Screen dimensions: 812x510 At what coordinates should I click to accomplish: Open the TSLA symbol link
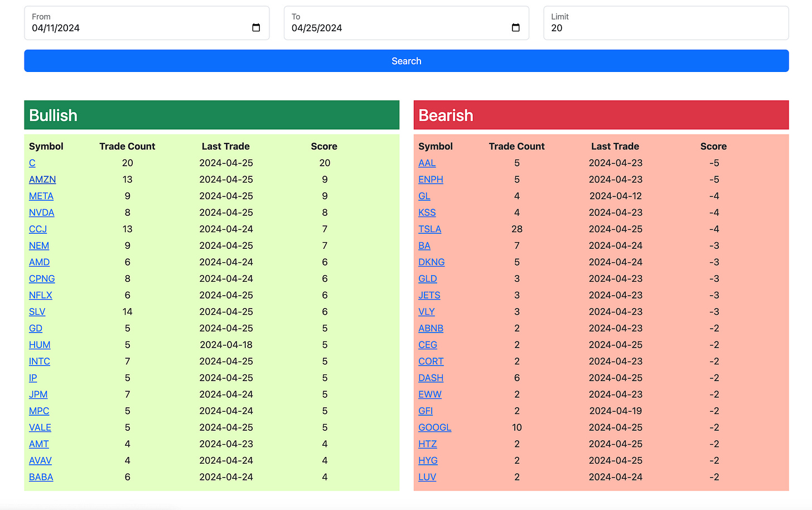coord(430,229)
